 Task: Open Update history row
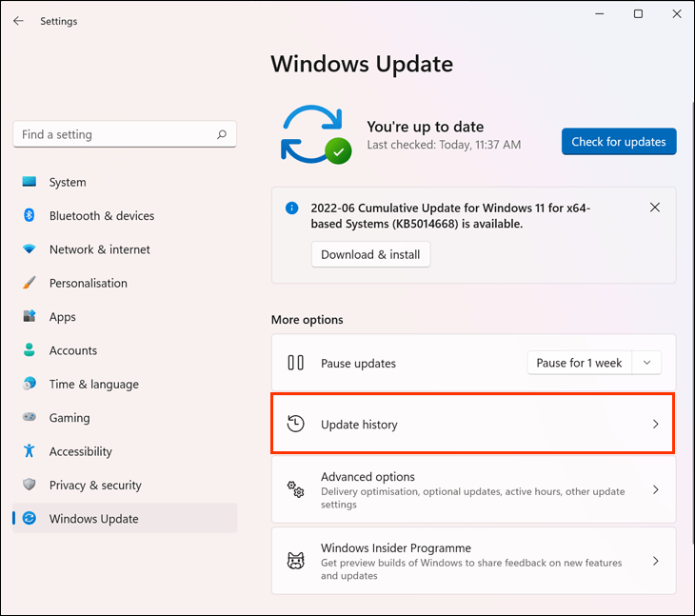473,424
